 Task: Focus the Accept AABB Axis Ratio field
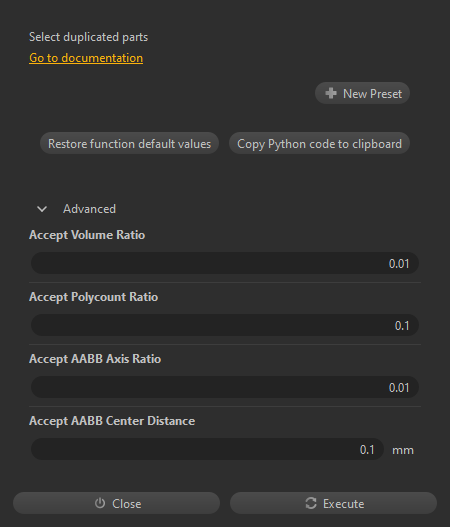pyautogui.click(x=225, y=387)
